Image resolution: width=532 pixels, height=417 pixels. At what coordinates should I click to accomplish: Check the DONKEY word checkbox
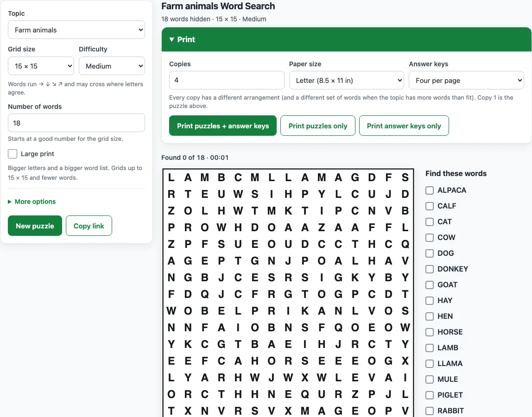click(430, 269)
